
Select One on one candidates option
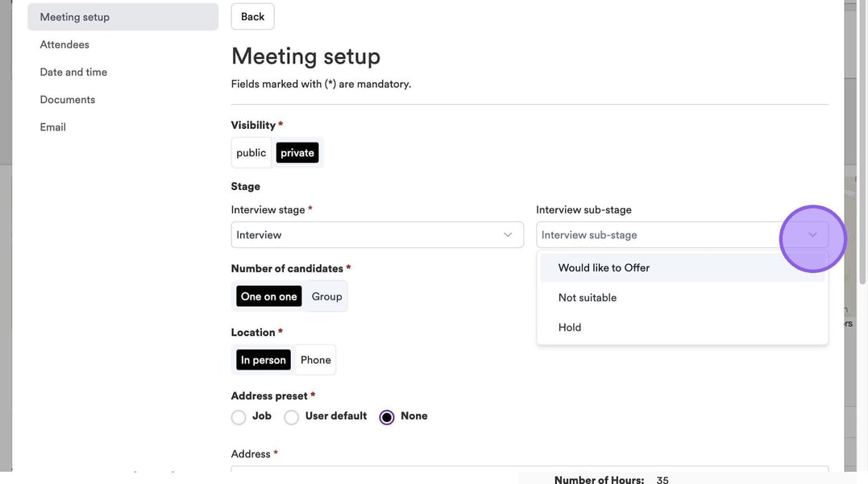[x=268, y=296]
